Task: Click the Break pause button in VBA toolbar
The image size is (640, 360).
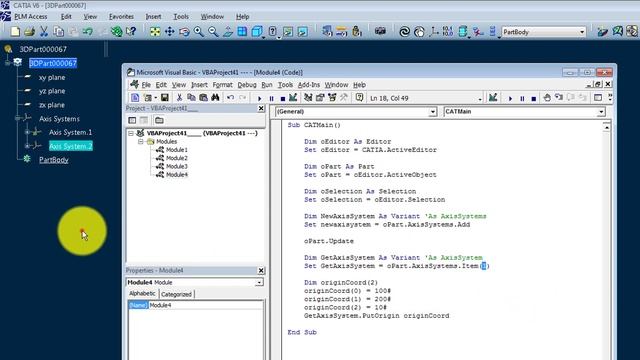Action: 271,98
